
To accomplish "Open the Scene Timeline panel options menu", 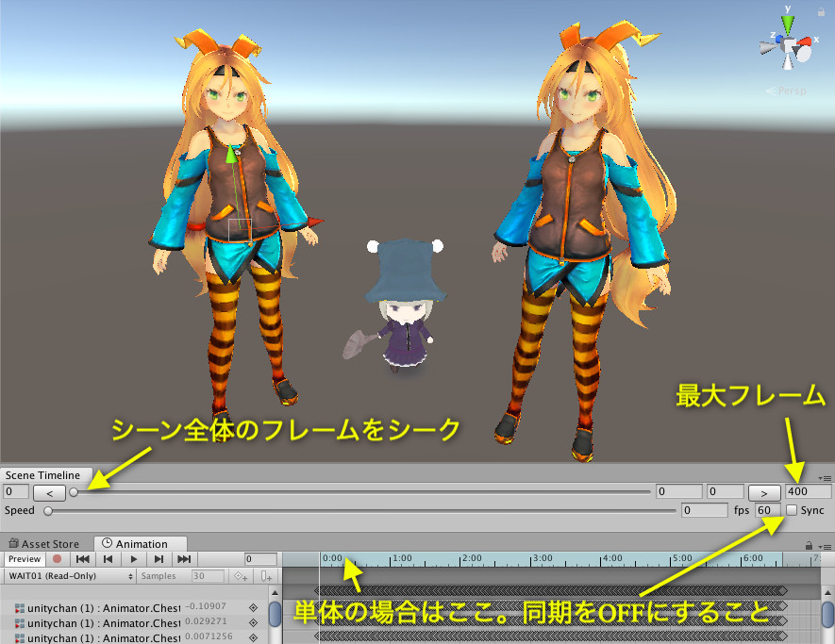I will tap(826, 477).
